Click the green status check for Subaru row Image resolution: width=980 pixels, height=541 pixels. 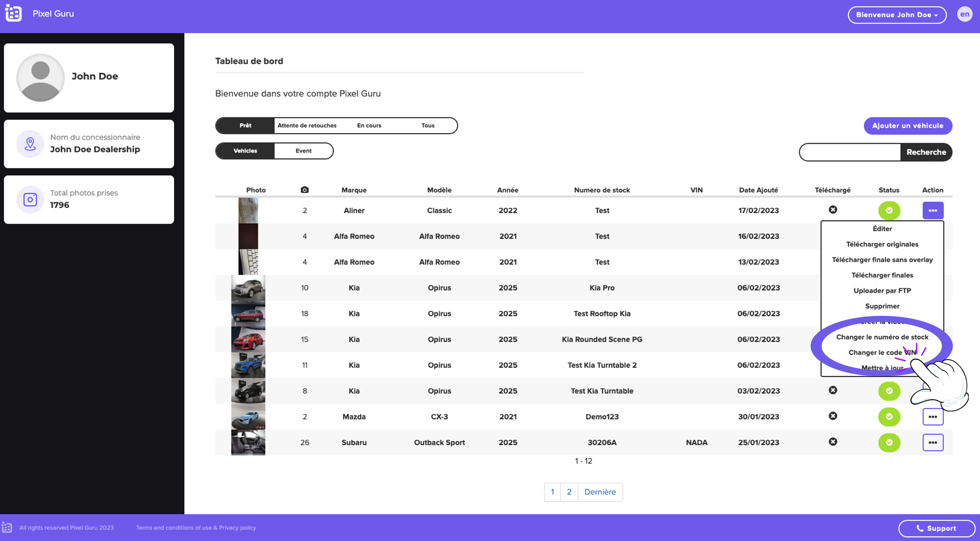889,443
